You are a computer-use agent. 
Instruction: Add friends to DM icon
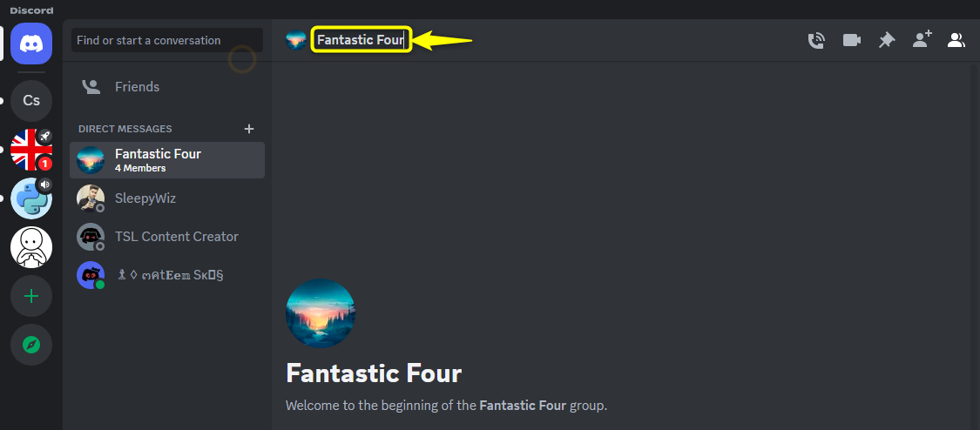(x=922, y=39)
